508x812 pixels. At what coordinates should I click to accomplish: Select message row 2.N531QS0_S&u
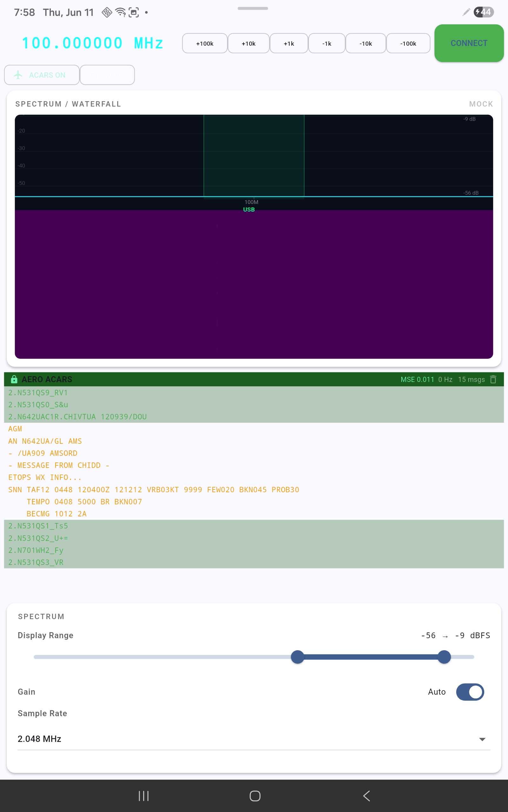tap(254, 405)
